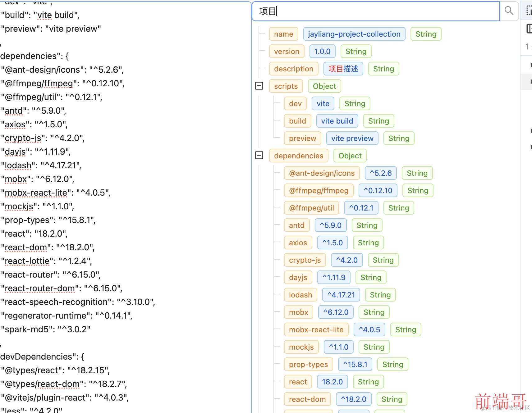Click the "preview": "vite preview" editor line
The height and width of the screenshot is (413, 532).
(x=51, y=29)
